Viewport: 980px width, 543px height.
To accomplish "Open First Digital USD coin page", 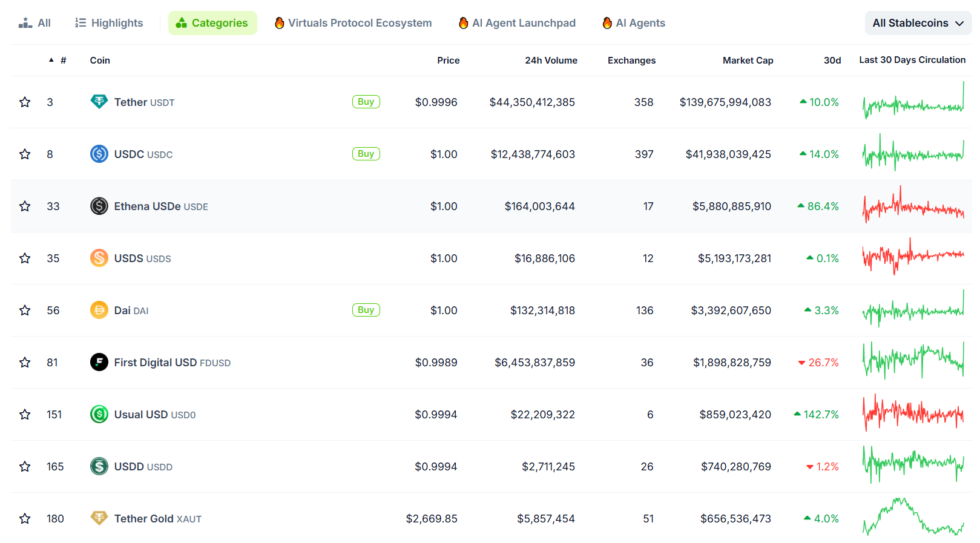I will pyautogui.click(x=173, y=363).
